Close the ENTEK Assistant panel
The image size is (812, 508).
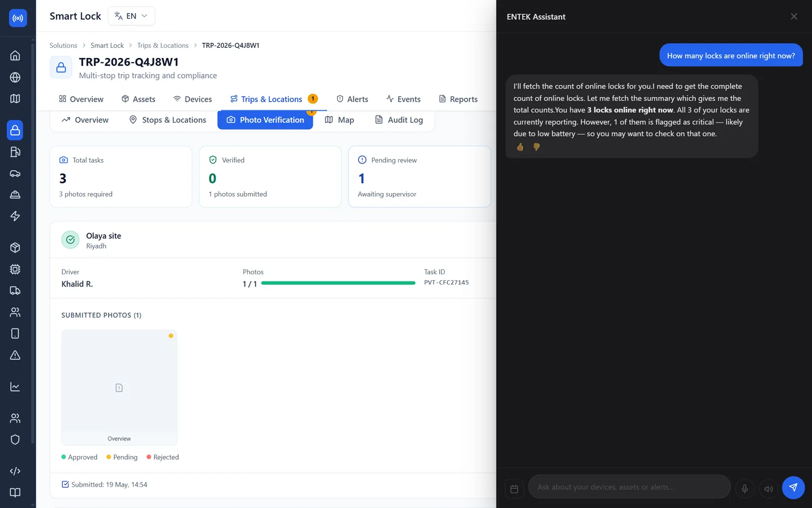pos(794,17)
